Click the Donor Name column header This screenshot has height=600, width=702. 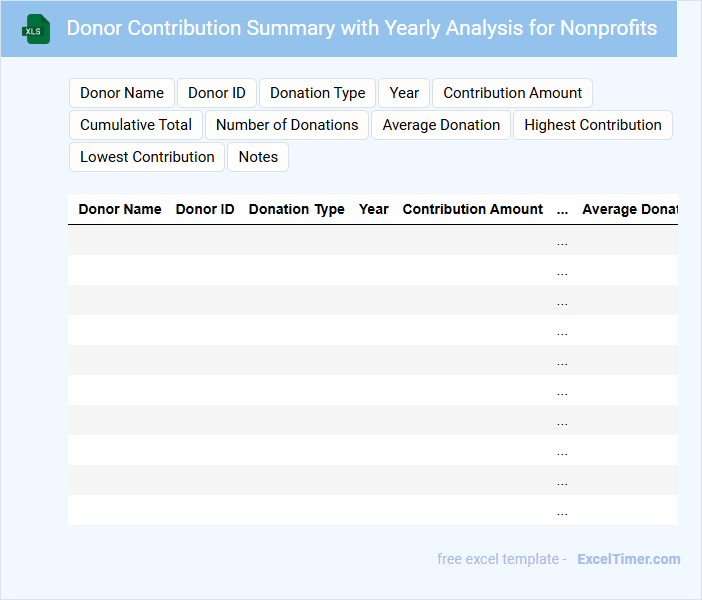[120, 210]
